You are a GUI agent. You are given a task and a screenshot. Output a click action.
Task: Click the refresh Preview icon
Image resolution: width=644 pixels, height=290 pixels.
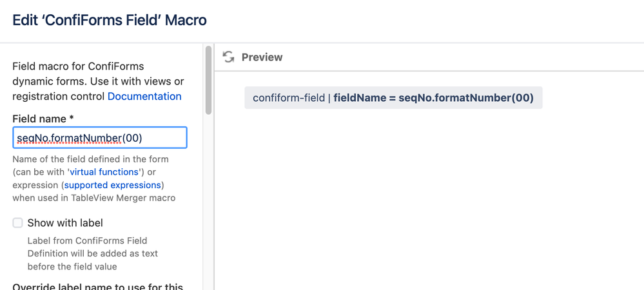pos(228,57)
